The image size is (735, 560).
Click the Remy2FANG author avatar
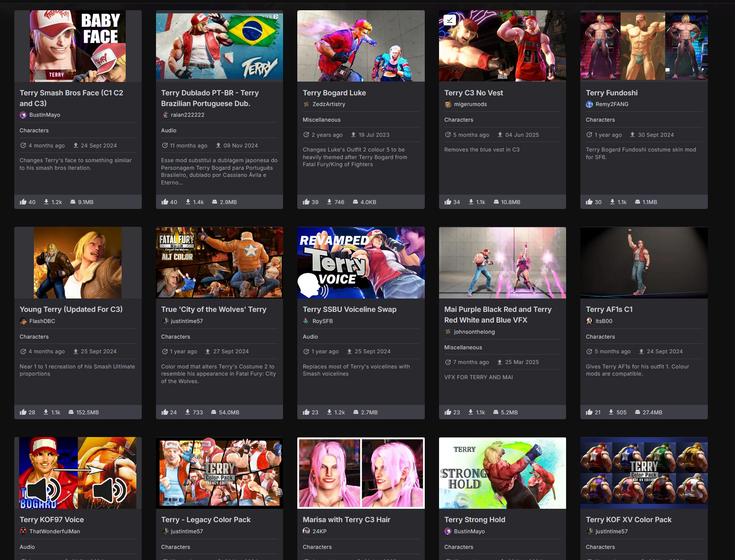(589, 104)
